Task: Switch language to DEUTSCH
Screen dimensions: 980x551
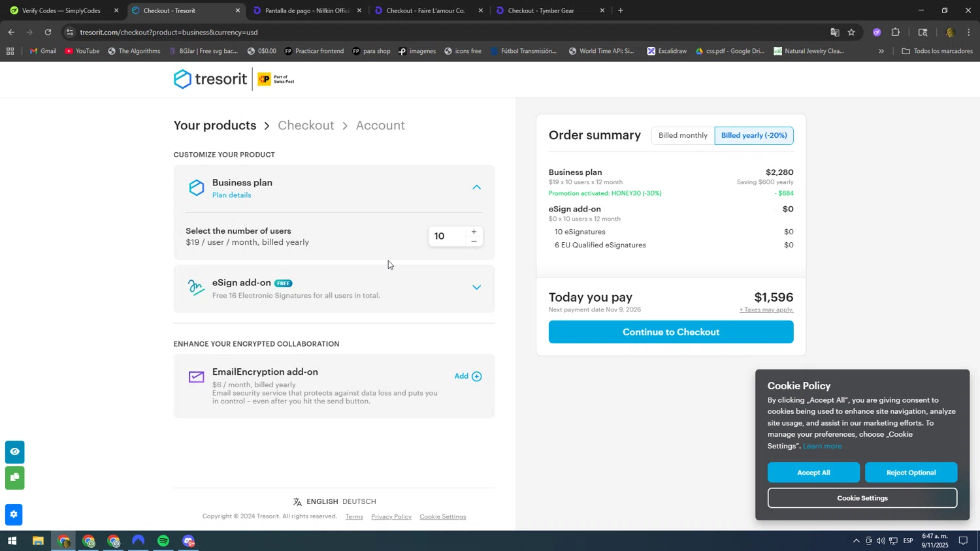Action: coord(359,502)
